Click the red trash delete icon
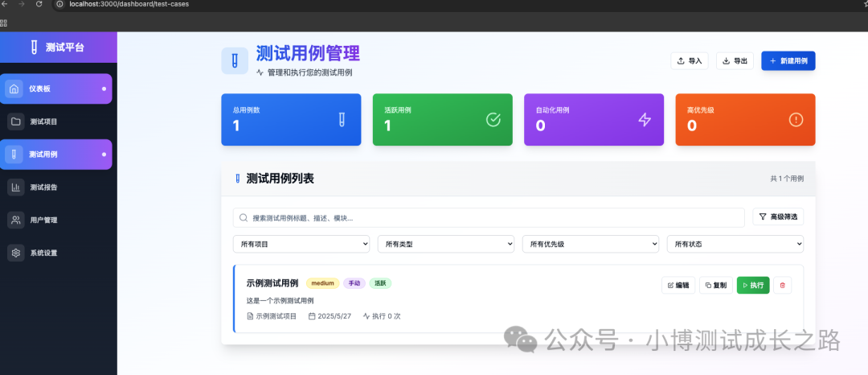The height and width of the screenshot is (375, 868). pos(782,285)
